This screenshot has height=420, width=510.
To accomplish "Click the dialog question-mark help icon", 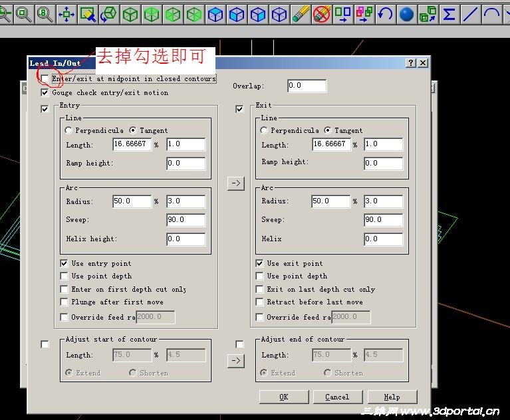I will click(411, 62).
